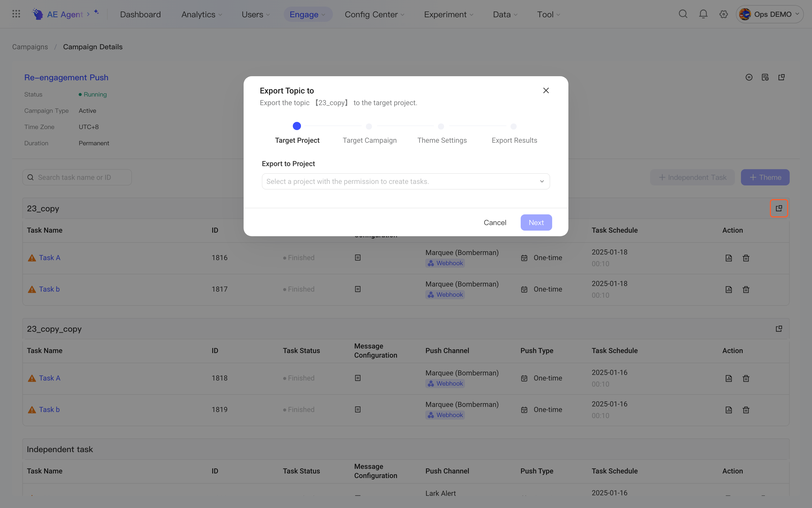
Task: Open the settings gear icon
Action: tap(723, 14)
